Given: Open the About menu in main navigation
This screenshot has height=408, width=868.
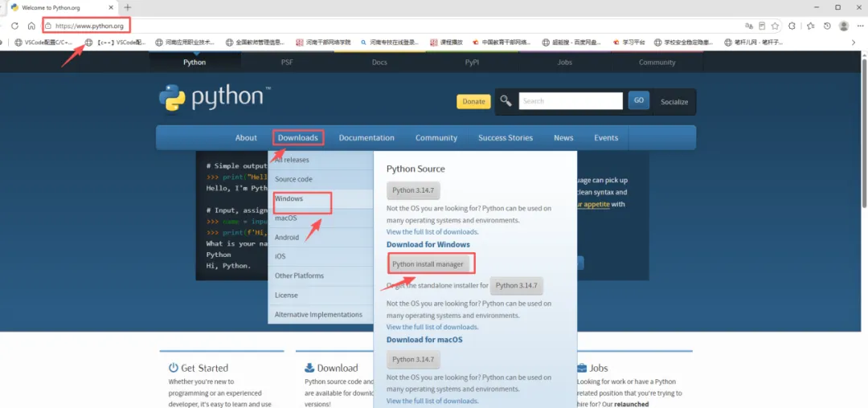Looking at the screenshot, I should click(x=246, y=137).
